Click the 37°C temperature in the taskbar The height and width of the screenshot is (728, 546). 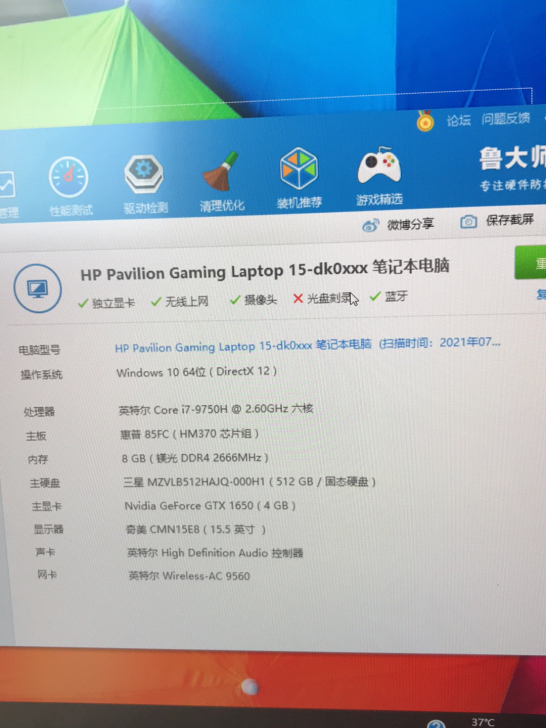pos(482,722)
